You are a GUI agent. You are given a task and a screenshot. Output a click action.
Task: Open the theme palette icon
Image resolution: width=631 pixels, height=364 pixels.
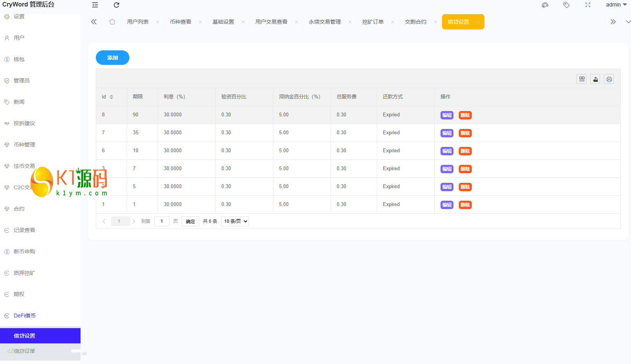coord(545,5)
